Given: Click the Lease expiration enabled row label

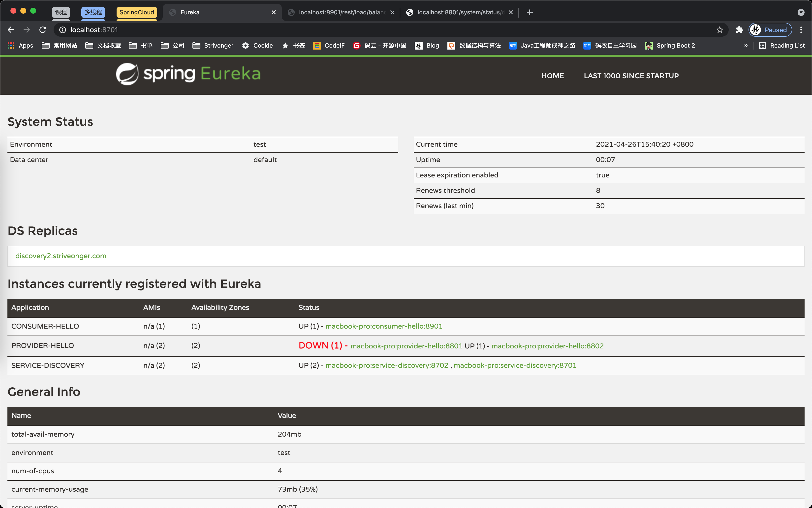Looking at the screenshot, I should point(457,175).
